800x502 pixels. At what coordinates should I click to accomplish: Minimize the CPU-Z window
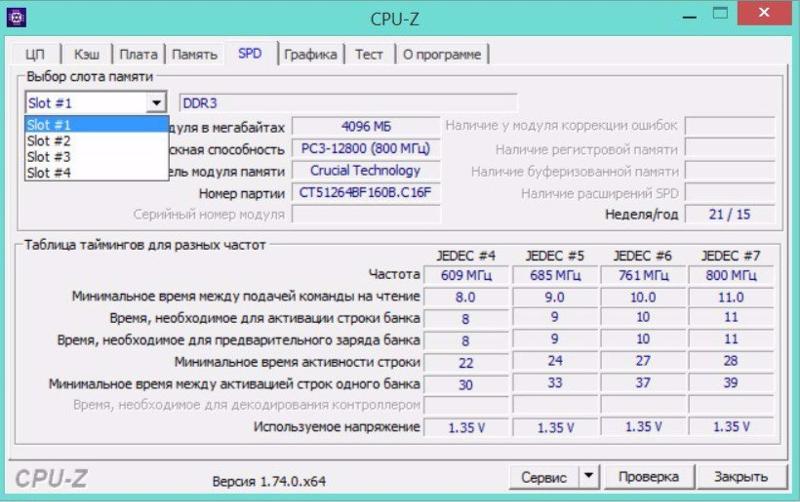click(x=689, y=16)
